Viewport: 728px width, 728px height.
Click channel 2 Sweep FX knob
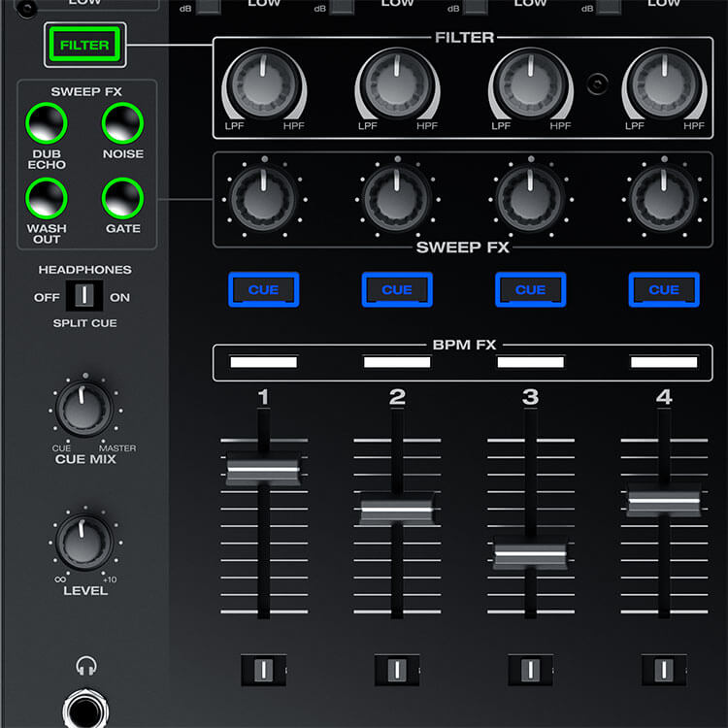coord(397,197)
